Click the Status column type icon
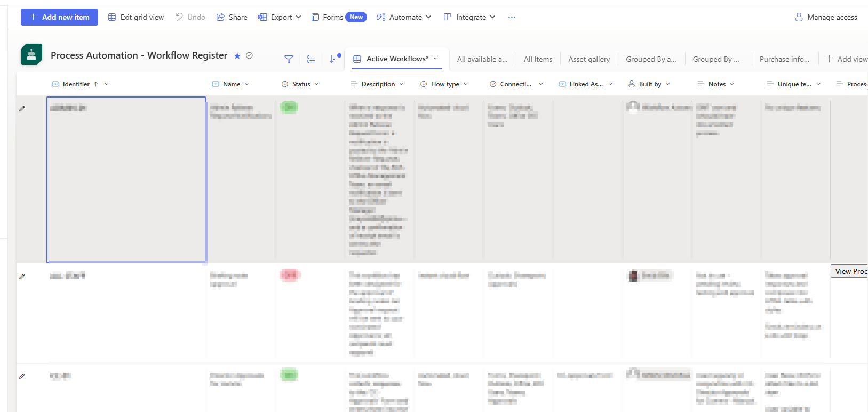Screen dimensions: 868x412 (x=285, y=84)
